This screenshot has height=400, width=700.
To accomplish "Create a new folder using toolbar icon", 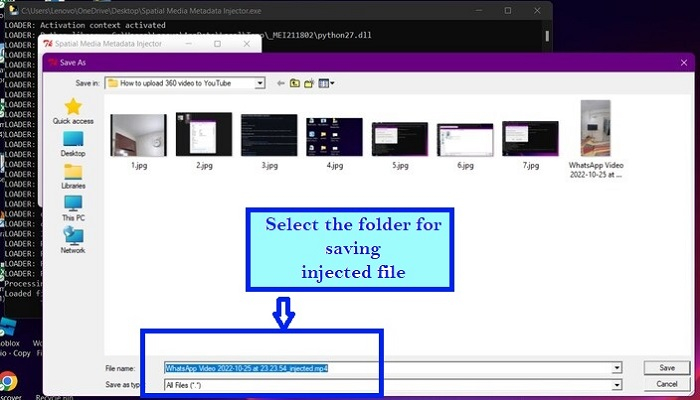I will point(308,83).
